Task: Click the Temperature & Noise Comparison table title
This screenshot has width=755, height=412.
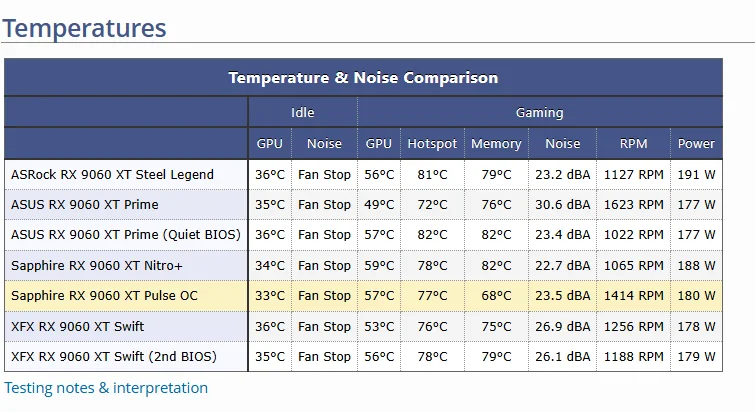Action: [363, 77]
